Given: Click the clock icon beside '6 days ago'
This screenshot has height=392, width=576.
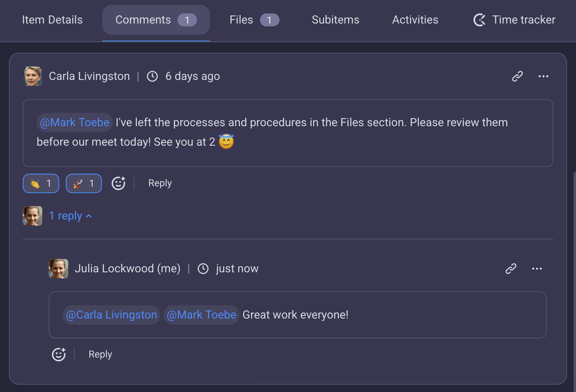Looking at the screenshot, I should 152,76.
